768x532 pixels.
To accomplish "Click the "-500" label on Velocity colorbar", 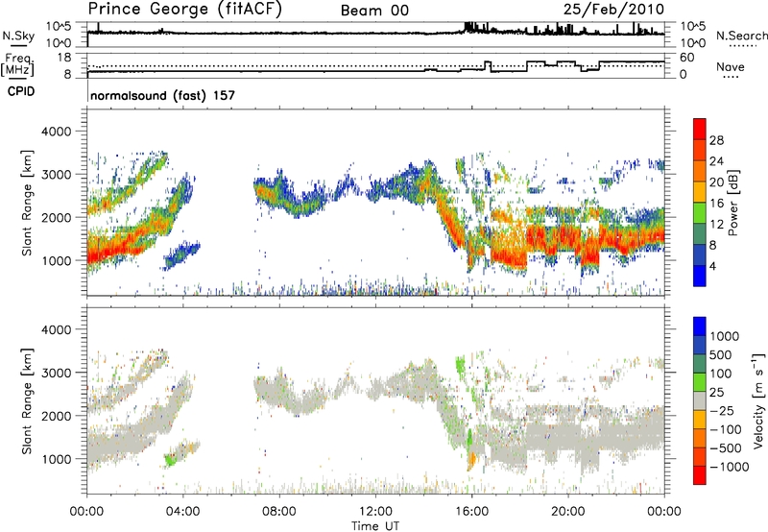I will click(x=725, y=448).
